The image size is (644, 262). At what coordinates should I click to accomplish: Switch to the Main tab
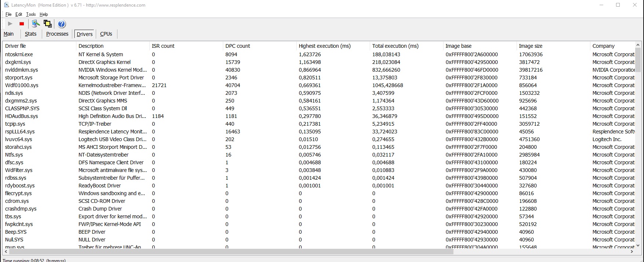pos(9,34)
